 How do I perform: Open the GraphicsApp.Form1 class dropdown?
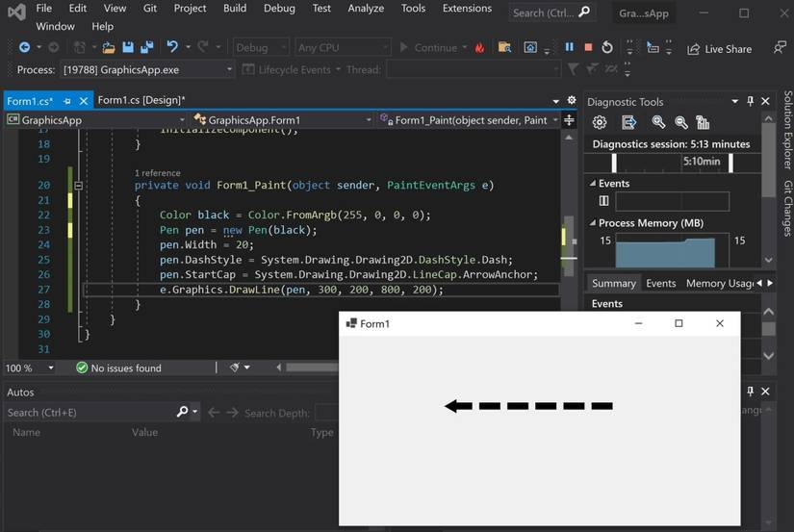(x=369, y=120)
